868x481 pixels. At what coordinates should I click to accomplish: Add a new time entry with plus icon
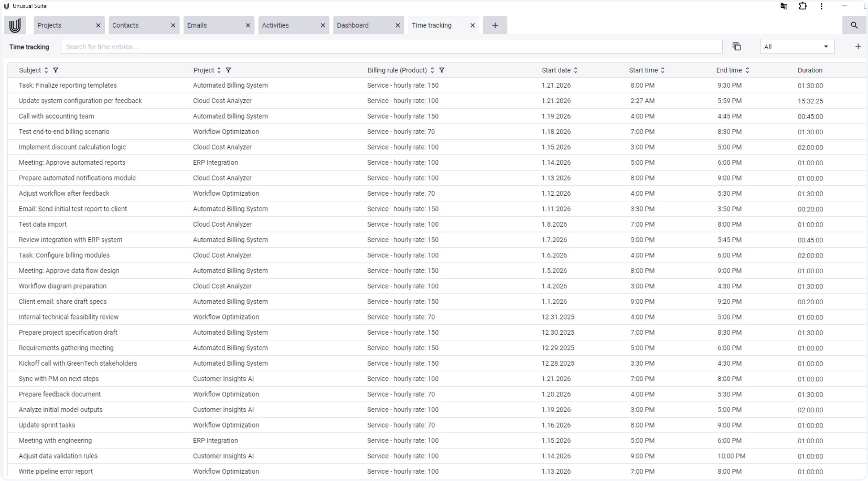tap(858, 47)
